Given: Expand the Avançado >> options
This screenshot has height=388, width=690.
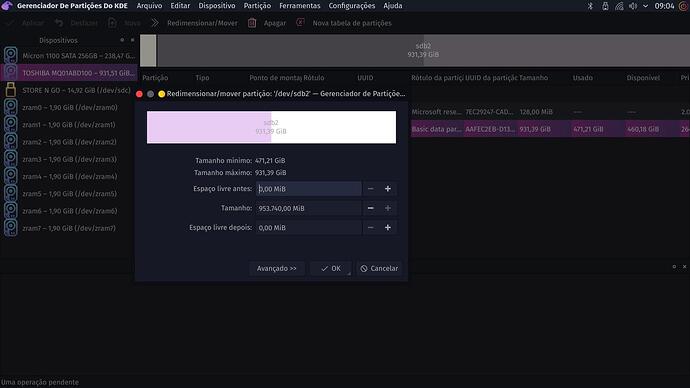Looking at the screenshot, I should coord(277,268).
